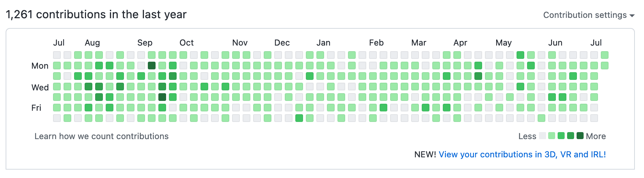Click the middle legend swatch between Less and More
The image size is (644, 178).
[561, 136]
